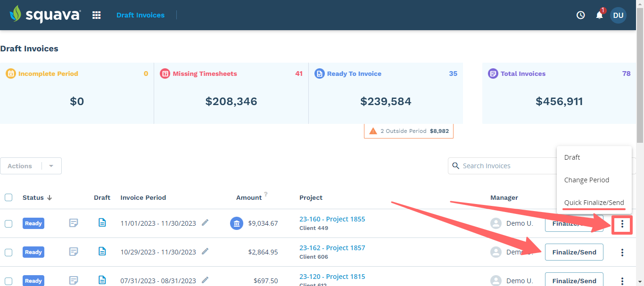This screenshot has width=644, height=286.
Task: Open the Actions dropdown arrow
Action: pyautogui.click(x=50, y=165)
